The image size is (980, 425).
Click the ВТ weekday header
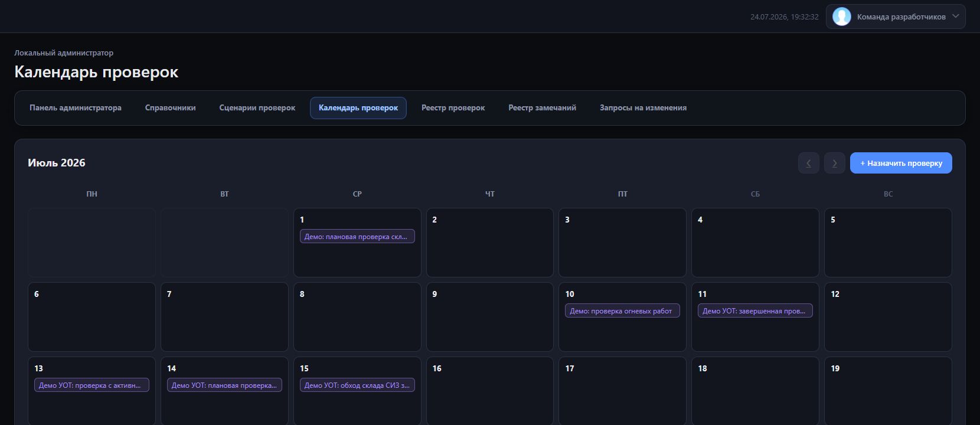(x=224, y=194)
